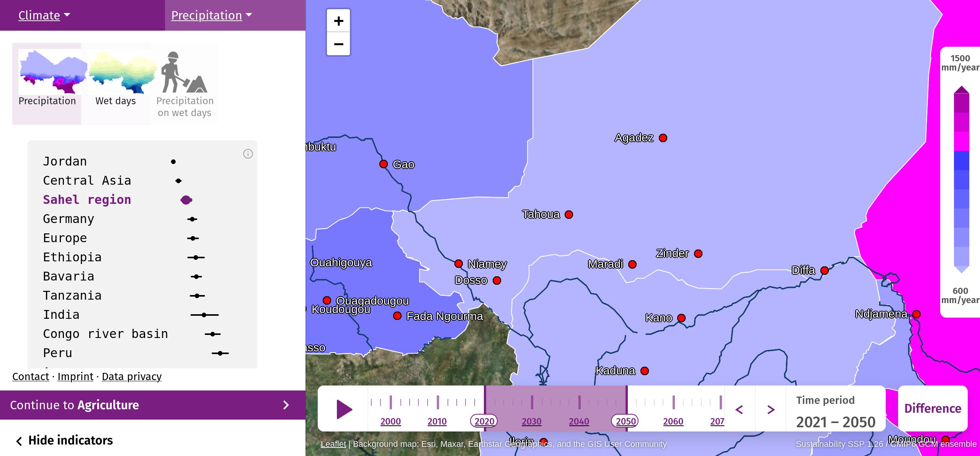
Task: Click the Tahoua city marker
Action: [x=569, y=215]
